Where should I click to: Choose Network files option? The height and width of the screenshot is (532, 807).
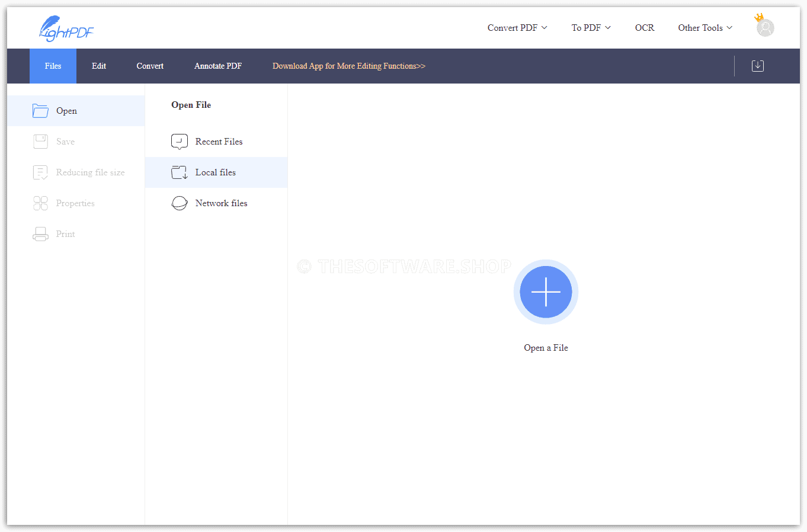tap(216, 203)
